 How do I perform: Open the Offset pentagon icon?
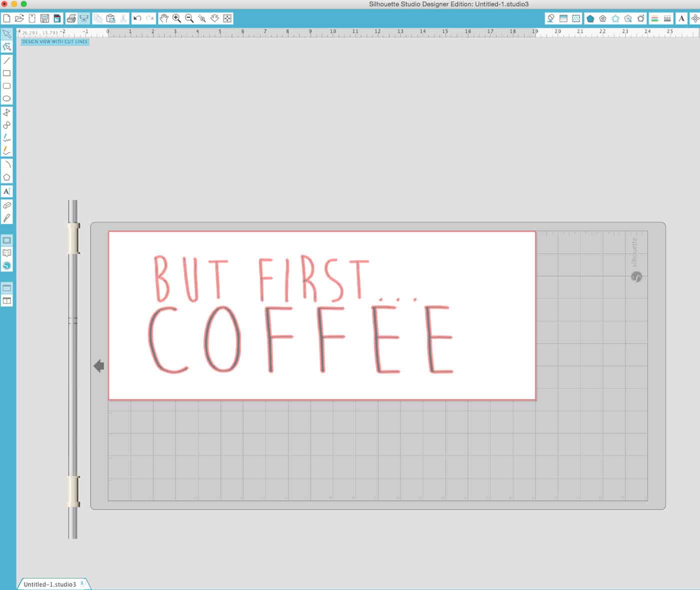(x=602, y=18)
